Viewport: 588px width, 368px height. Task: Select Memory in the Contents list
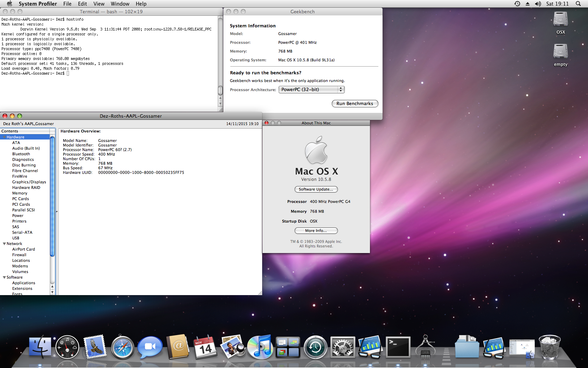point(20,193)
